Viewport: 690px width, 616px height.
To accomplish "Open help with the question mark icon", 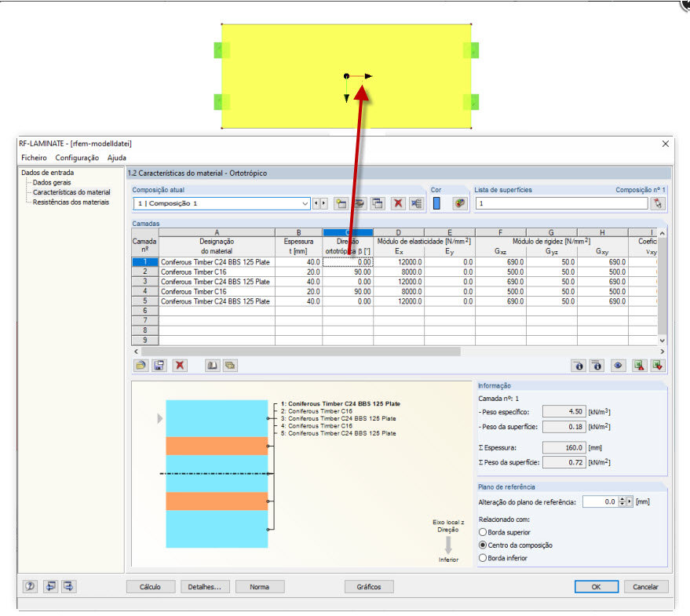I will 30,586.
